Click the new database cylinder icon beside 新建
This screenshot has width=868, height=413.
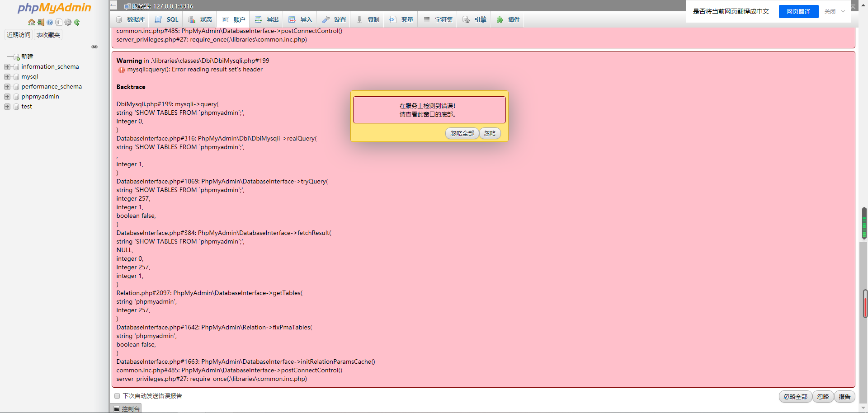tap(16, 57)
